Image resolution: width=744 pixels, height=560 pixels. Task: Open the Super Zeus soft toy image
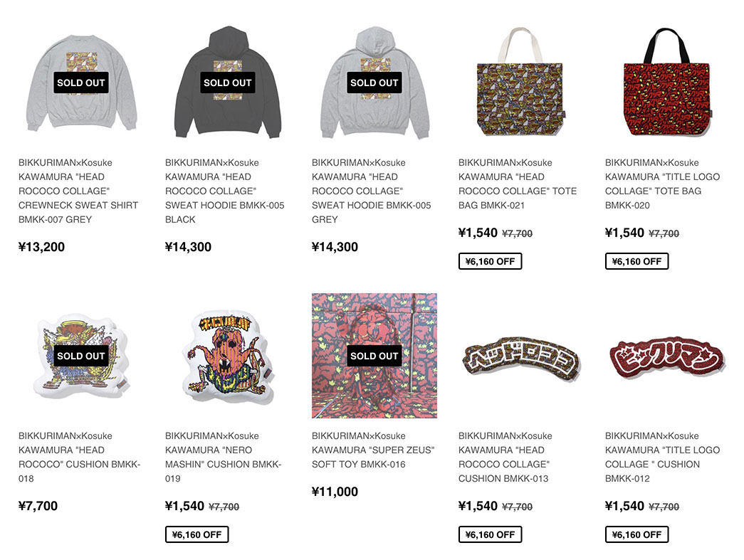click(x=374, y=356)
